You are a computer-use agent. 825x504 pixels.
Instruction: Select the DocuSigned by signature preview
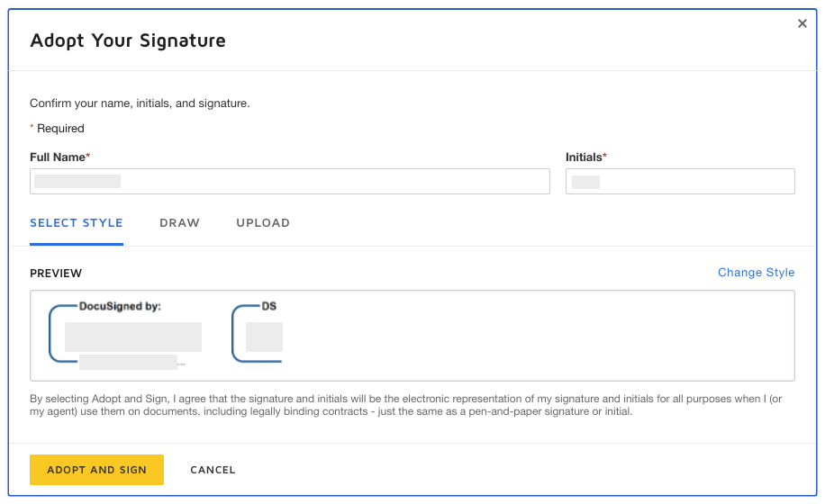(x=126, y=334)
